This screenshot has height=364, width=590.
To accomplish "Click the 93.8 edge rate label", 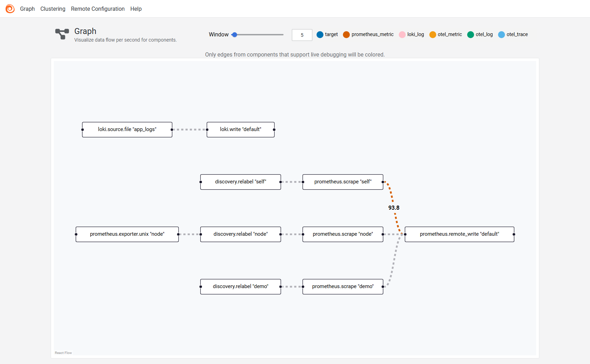I will click(x=394, y=208).
